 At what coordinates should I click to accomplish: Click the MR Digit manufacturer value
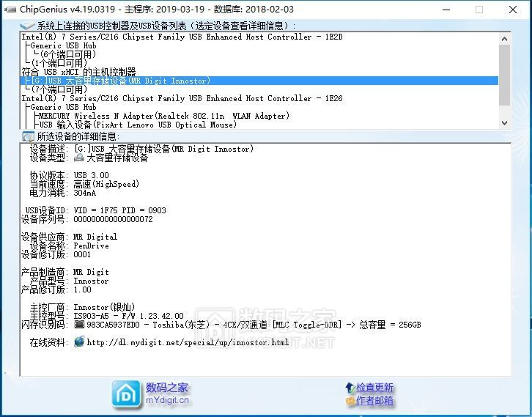pyautogui.click(x=92, y=272)
